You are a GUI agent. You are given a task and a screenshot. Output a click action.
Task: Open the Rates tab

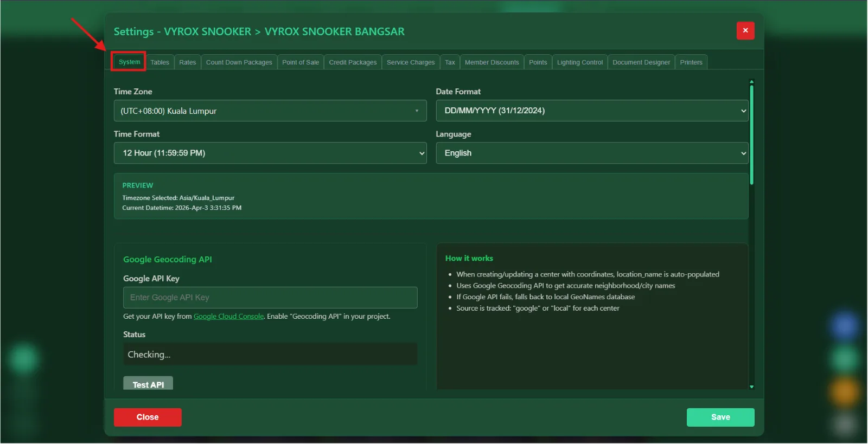pyautogui.click(x=188, y=62)
